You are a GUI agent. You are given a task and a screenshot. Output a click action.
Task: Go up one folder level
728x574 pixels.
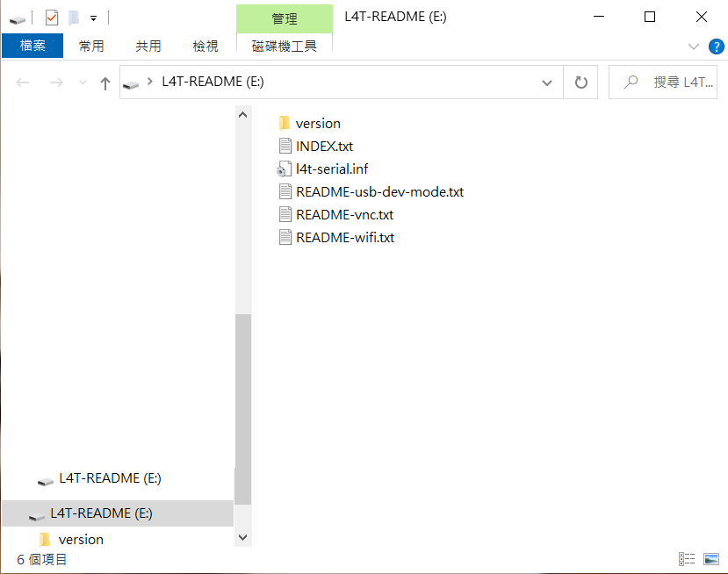click(x=105, y=83)
